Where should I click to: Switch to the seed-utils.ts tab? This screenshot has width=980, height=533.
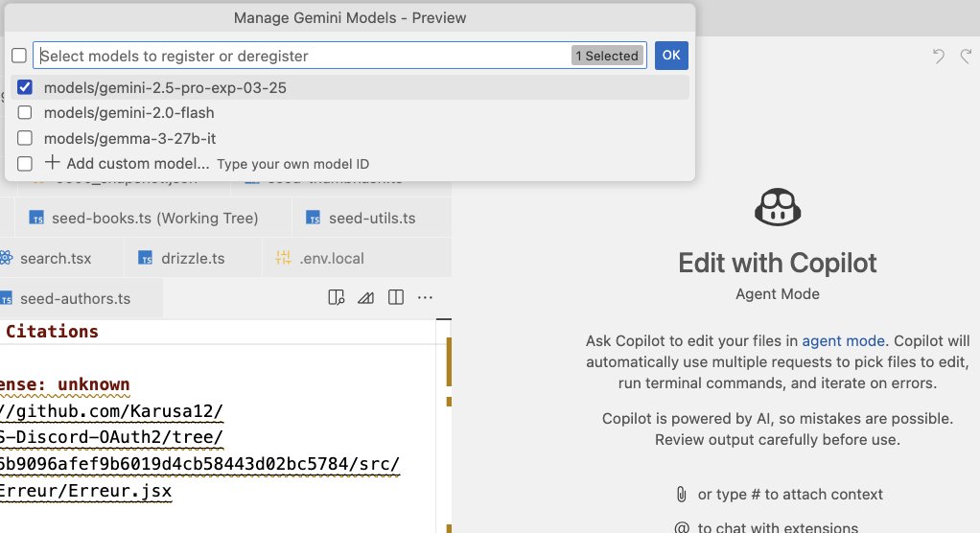click(x=372, y=218)
